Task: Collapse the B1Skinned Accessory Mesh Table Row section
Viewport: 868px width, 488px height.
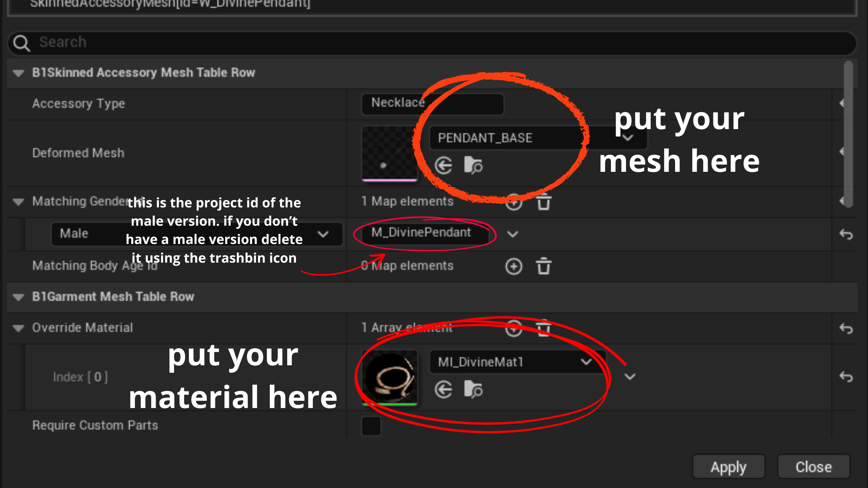Action: (18, 73)
